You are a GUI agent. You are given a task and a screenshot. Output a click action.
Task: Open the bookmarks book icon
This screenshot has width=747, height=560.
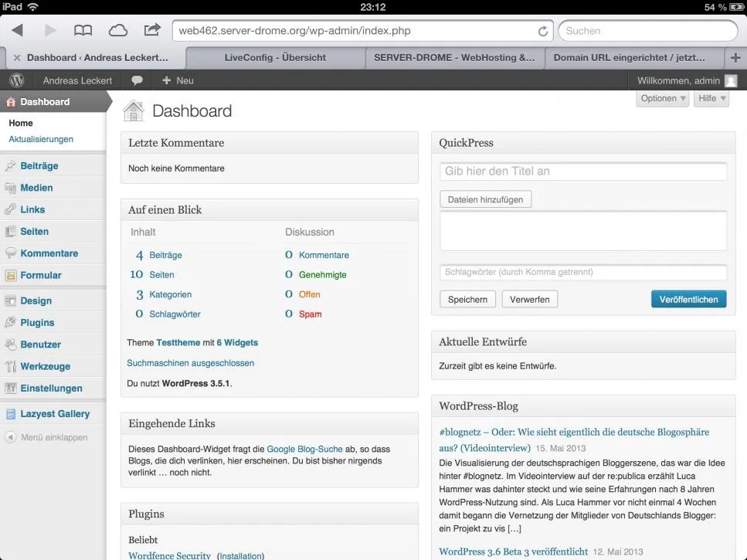pos(83,30)
